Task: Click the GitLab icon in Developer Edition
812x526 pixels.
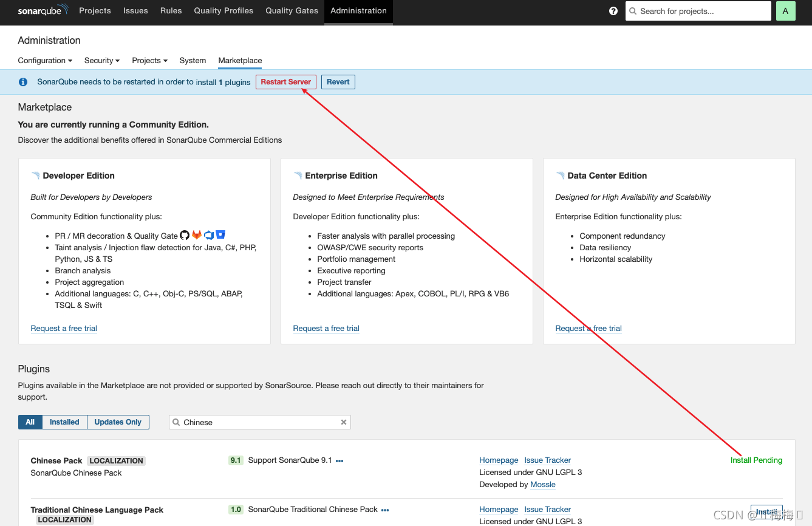Action: click(x=197, y=235)
